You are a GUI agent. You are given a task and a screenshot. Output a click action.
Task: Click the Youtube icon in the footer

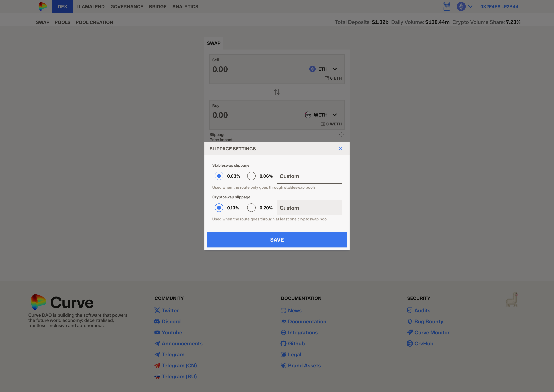157,332
